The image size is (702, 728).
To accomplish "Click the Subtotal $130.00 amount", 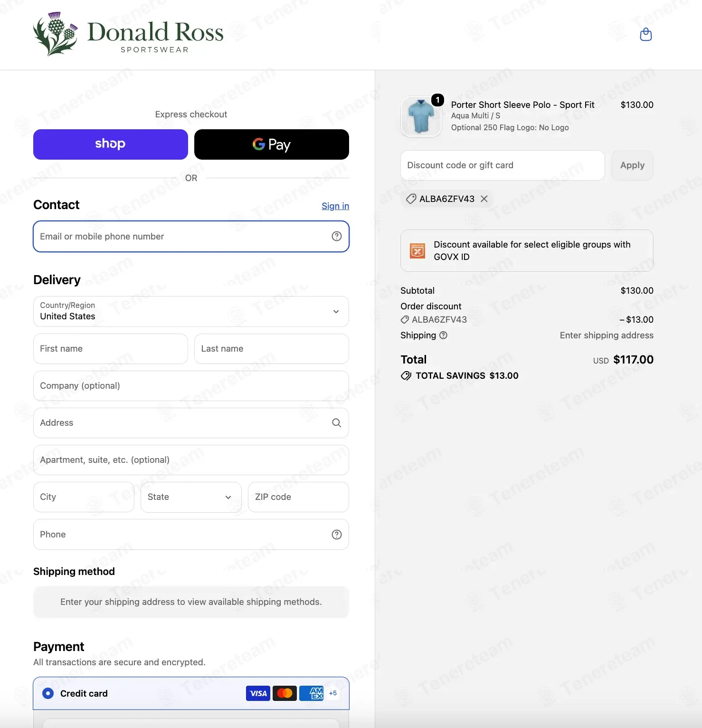I will (637, 291).
